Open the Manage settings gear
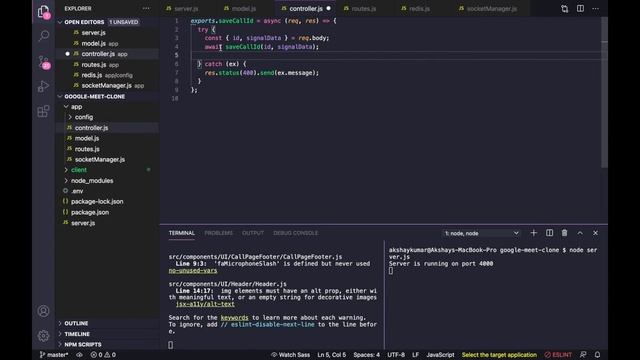This screenshot has width=640, height=360. point(43,336)
